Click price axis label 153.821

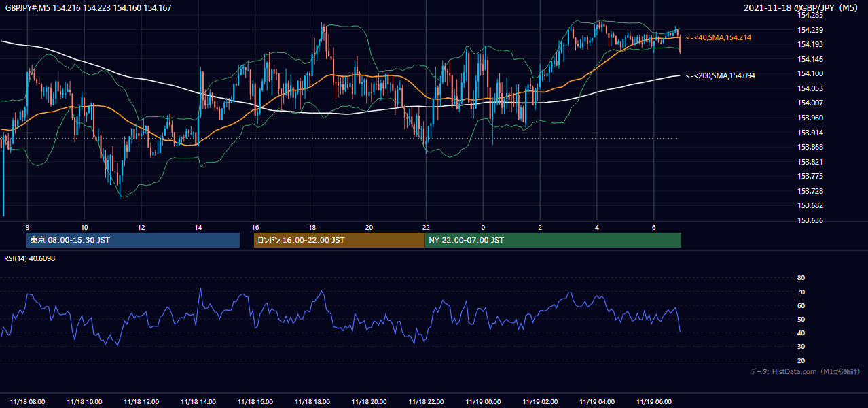[810, 162]
